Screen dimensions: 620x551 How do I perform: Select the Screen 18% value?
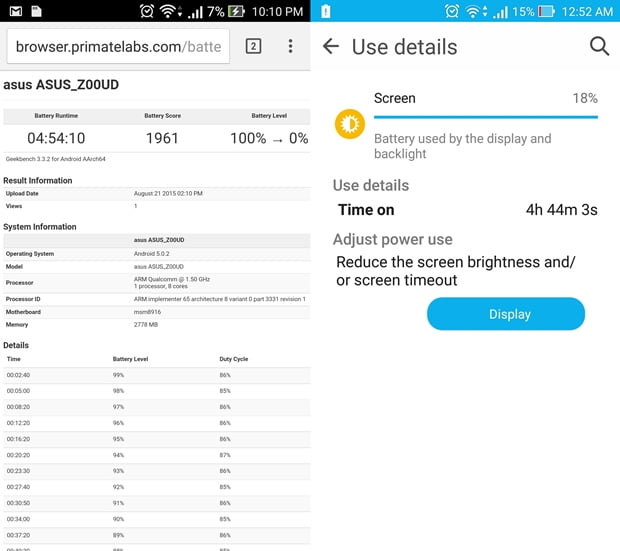(x=585, y=98)
